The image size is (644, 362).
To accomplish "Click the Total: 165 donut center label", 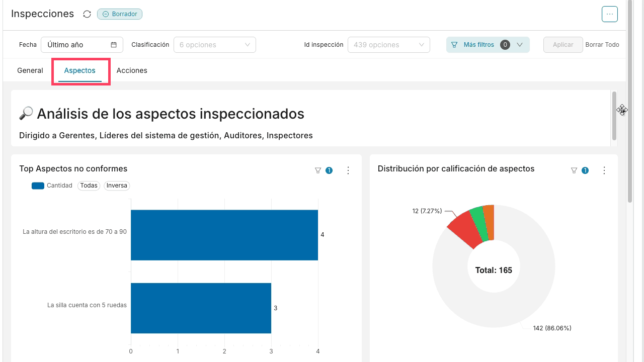I will coord(494,270).
